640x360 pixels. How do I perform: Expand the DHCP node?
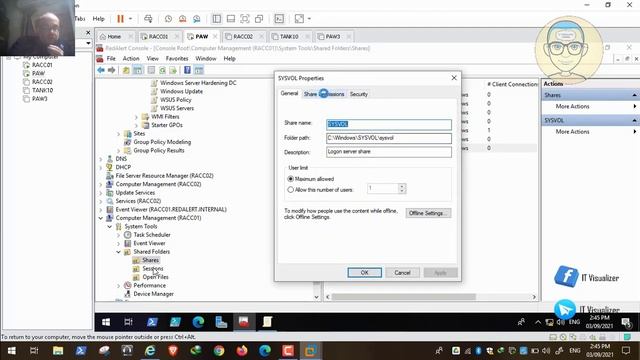101,167
